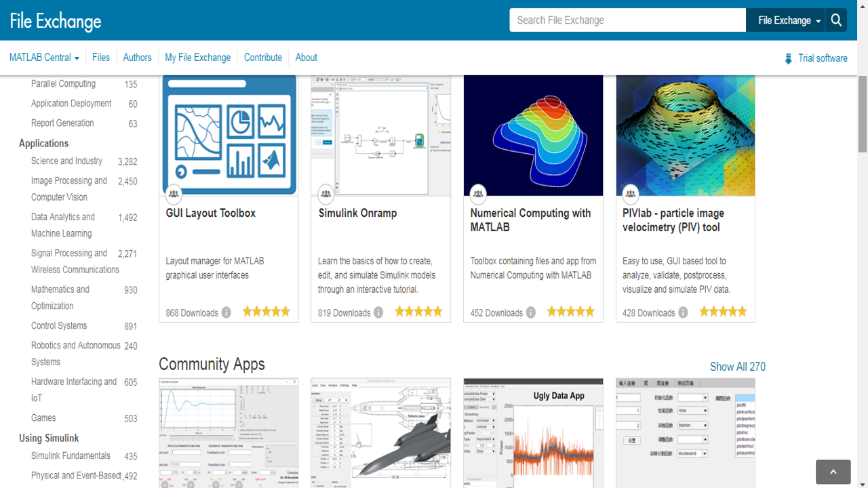This screenshot has height=488, width=868.
Task: Click star rating of Simulink Onramp
Action: [x=419, y=312]
